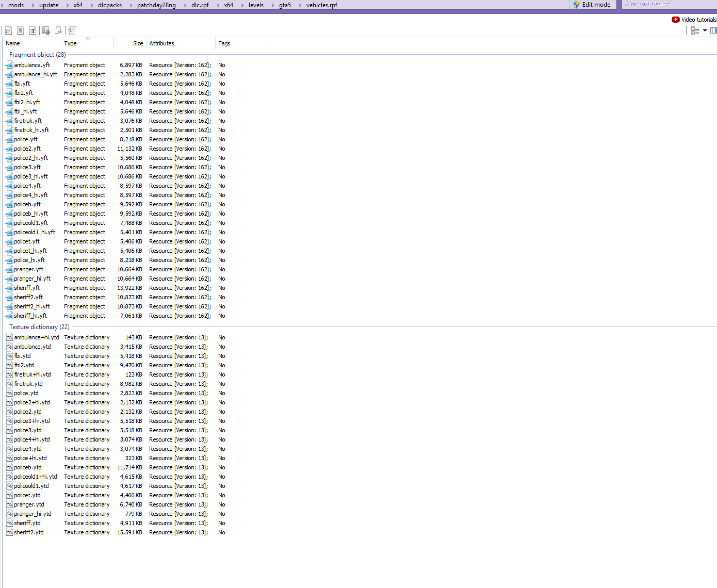Viewport: 717px width, 588px height.
Task: Focus the Filter vehicles.rpf search field
Action: click(x=670, y=5)
